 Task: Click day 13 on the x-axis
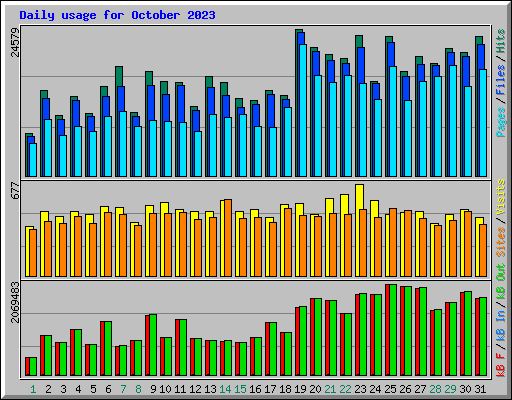(x=210, y=389)
